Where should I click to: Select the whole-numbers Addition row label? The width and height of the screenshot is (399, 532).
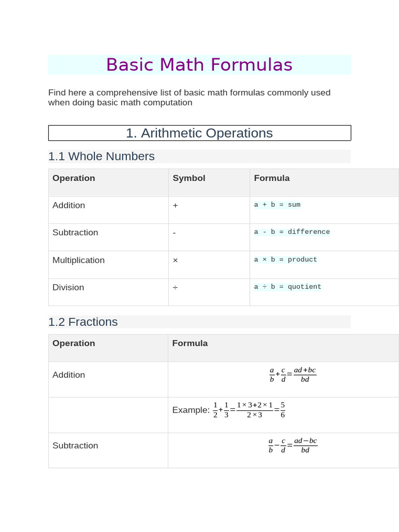pyautogui.click(x=69, y=205)
